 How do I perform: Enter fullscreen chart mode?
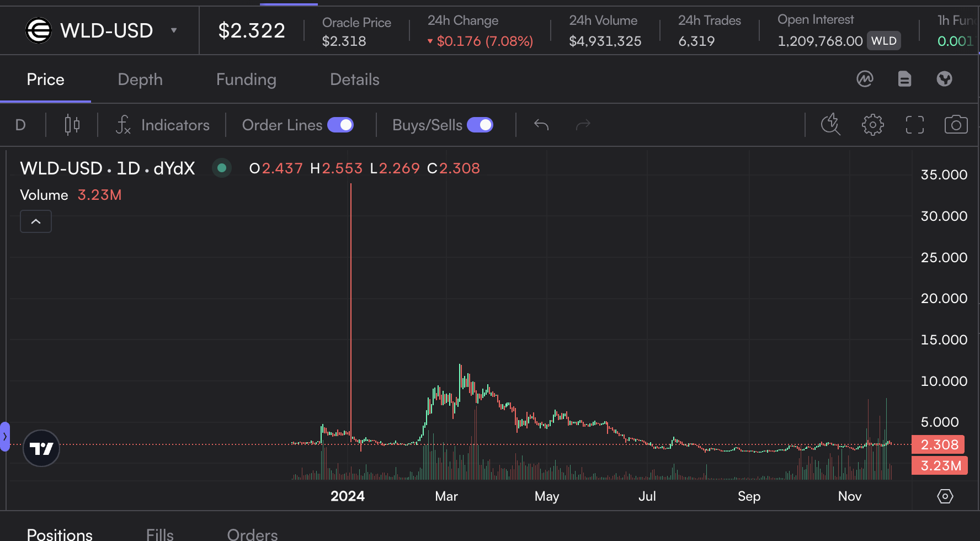pyautogui.click(x=914, y=125)
